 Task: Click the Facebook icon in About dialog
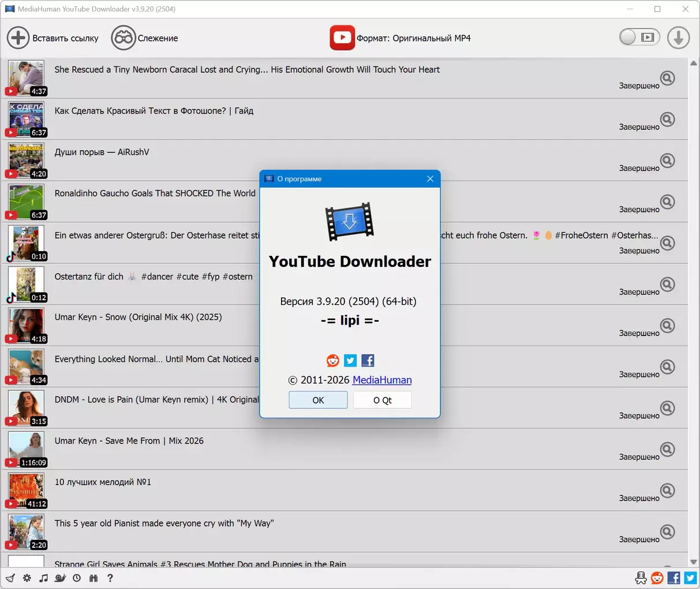(368, 361)
